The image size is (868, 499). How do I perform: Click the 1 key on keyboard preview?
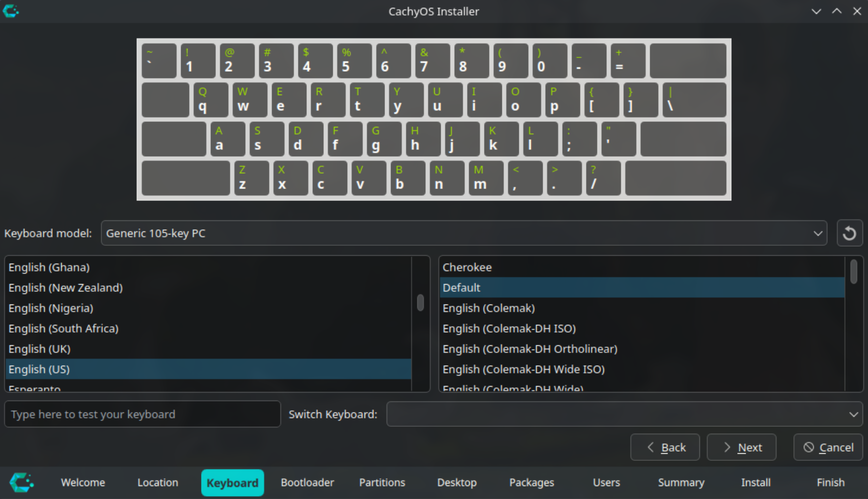198,61
